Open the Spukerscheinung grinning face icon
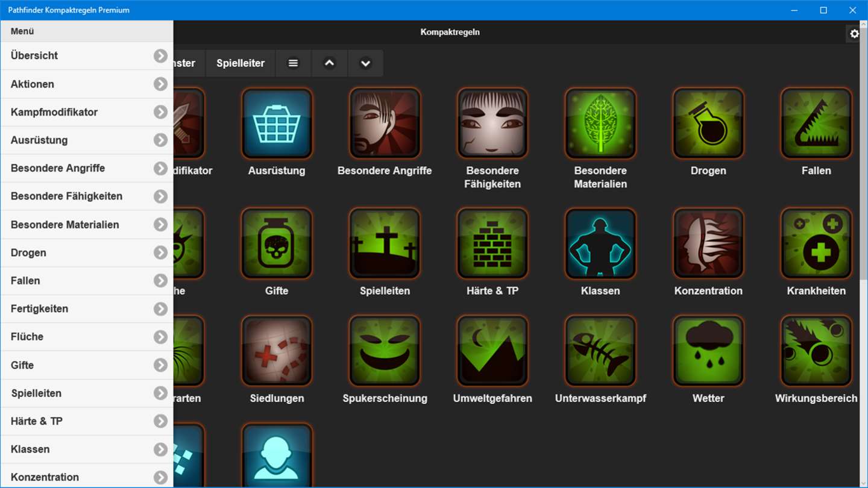This screenshot has height=488, width=868. pos(385,351)
